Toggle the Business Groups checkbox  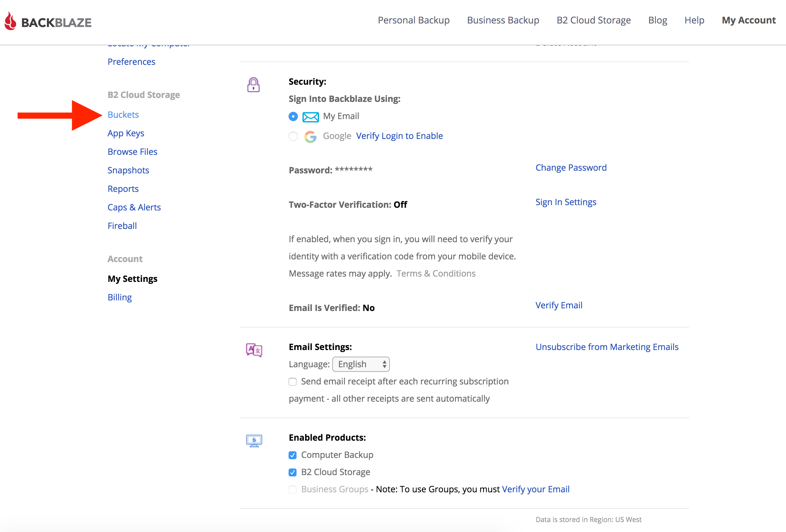[x=293, y=490]
